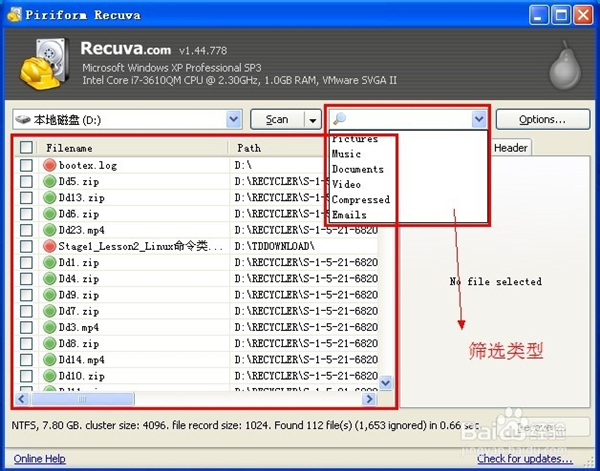
Task: Click the Recuva hard-hat drive logo
Action: pos(45,64)
